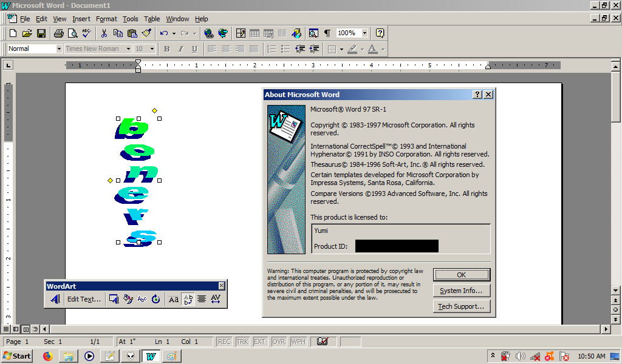
Task: Click the Insert Hyperlink globe icon
Action: coord(209,33)
